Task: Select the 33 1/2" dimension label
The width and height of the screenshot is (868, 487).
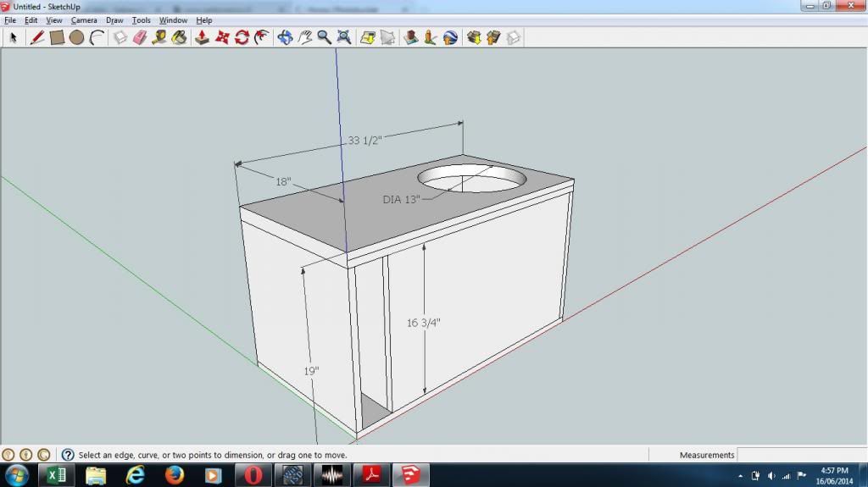Action: [364, 141]
